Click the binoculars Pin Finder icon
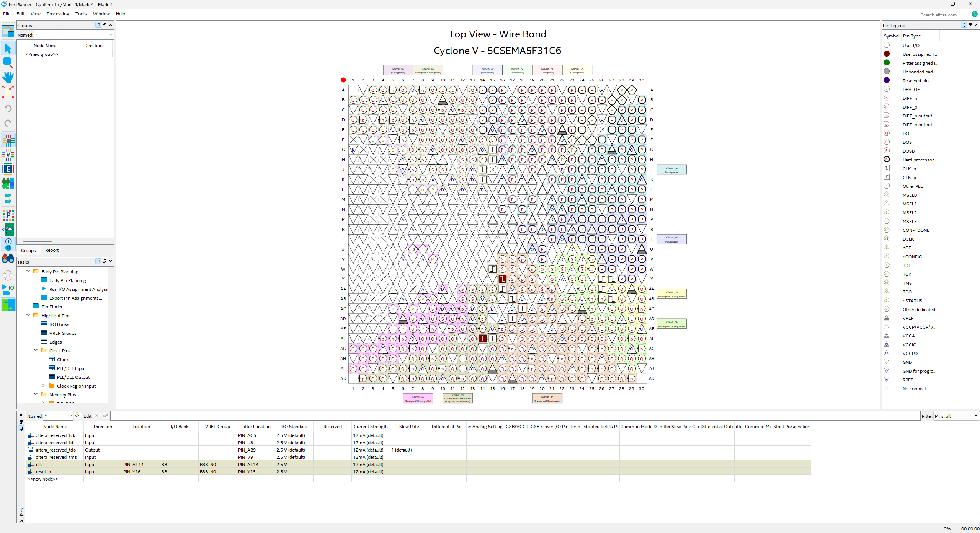 (8, 259)
